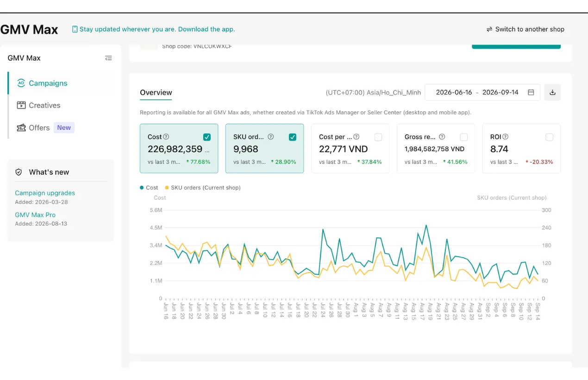Show help tooltip for ROI metric
The image size is (588, 380).
506,137
